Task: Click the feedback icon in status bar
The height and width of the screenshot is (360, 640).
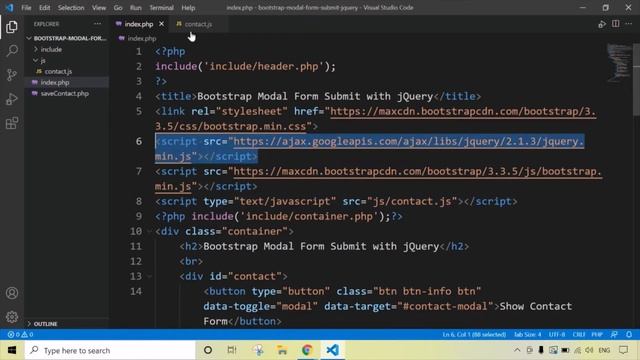Action: click(x=614, y=334)
